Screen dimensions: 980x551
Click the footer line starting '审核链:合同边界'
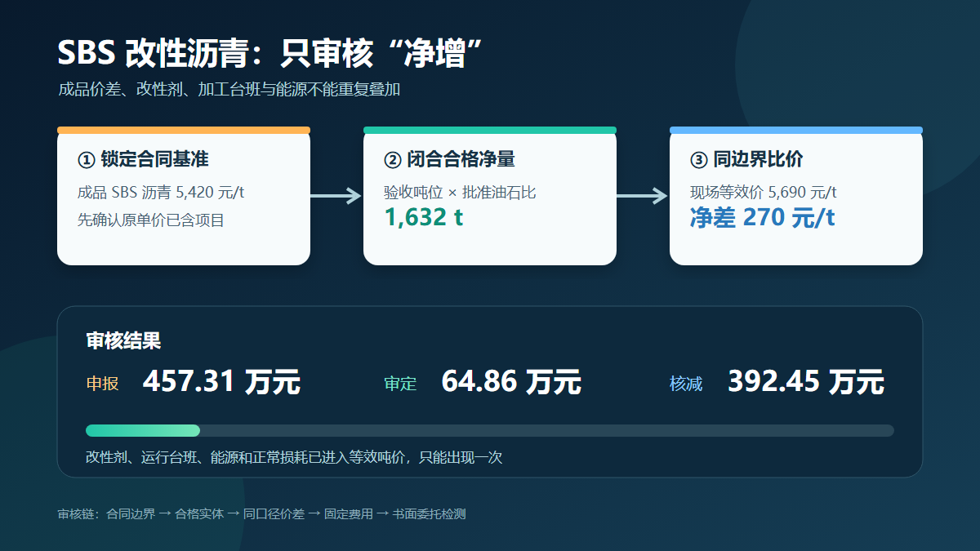(x=261, y=513)
